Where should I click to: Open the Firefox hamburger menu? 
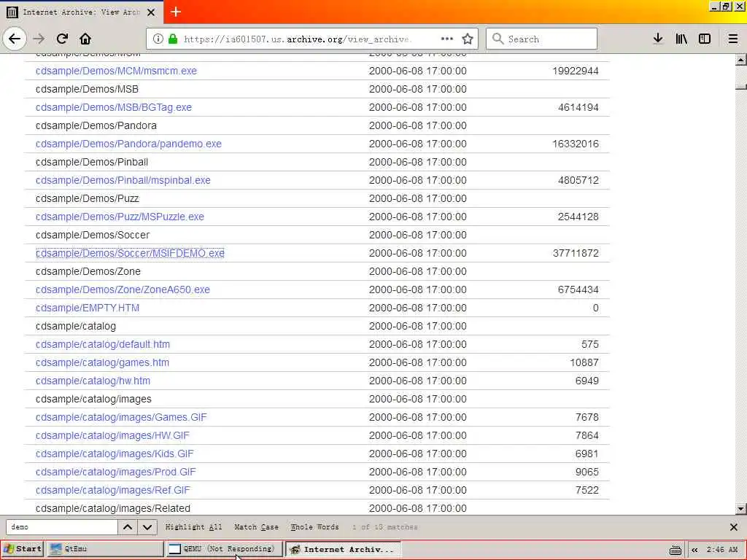(x=733, y=39)
